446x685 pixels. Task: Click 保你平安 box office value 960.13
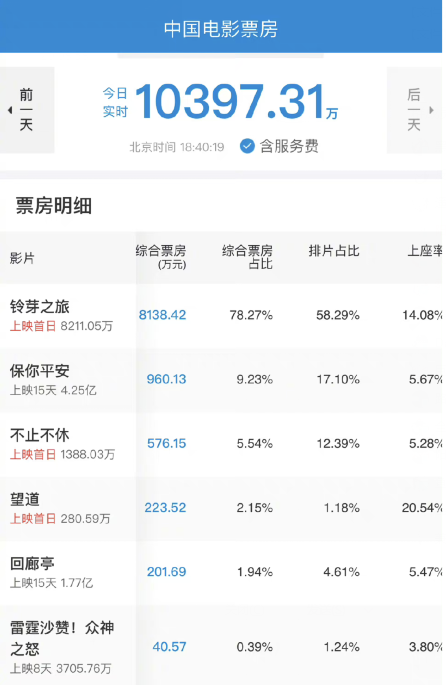(x=166, y=379)
